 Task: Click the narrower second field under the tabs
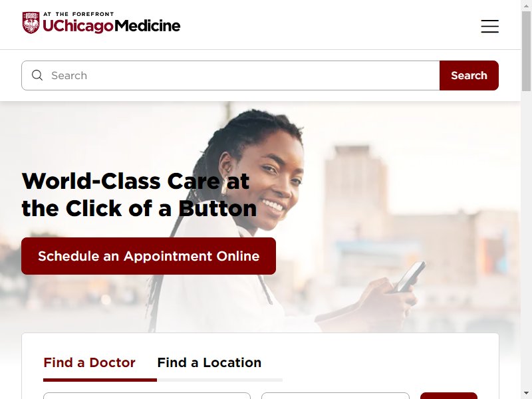click(335, 396)
